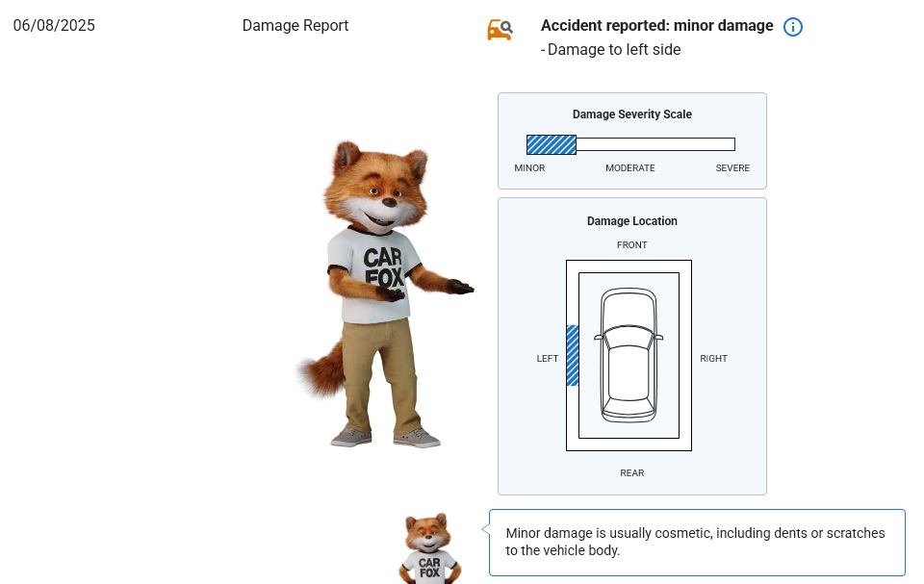
Task: Select the Damage Report tab heading
Action: click(x=295, y=26)
